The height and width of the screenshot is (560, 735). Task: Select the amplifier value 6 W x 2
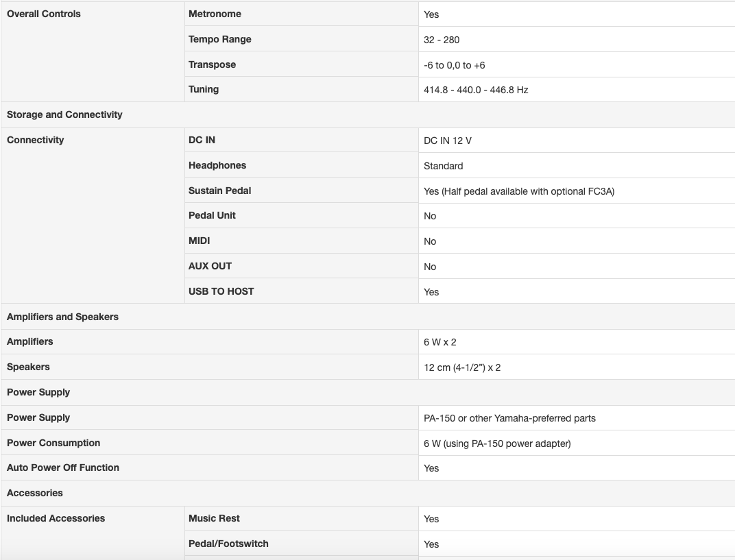pyautogui.click(x=439, y=342)
